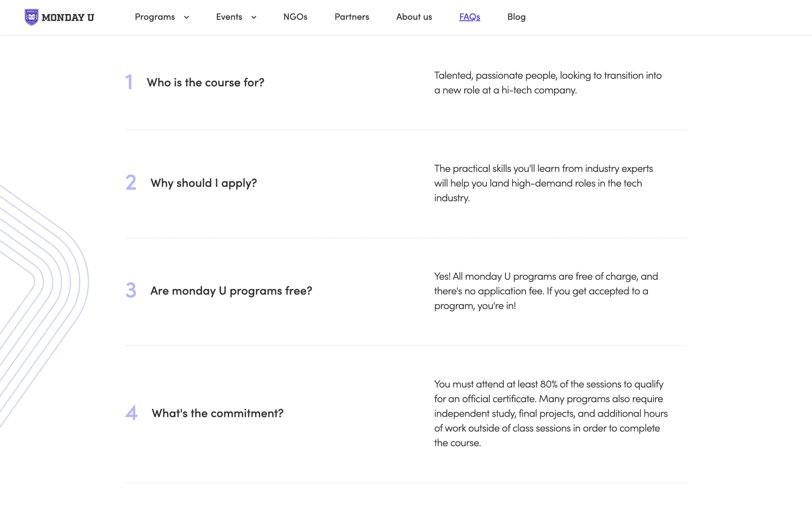812x508 pixels.
Task: Select the "Who is the course for?" question
Action: [x=206, y=83]
